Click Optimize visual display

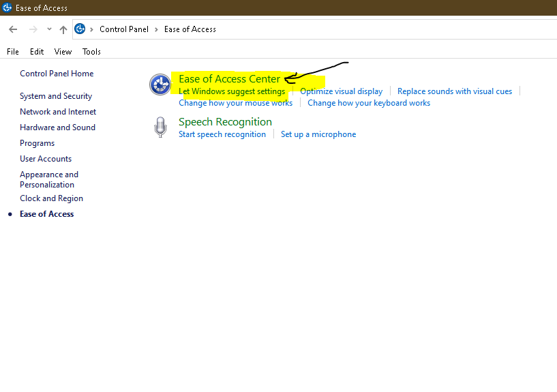click(x=342, y=91)
